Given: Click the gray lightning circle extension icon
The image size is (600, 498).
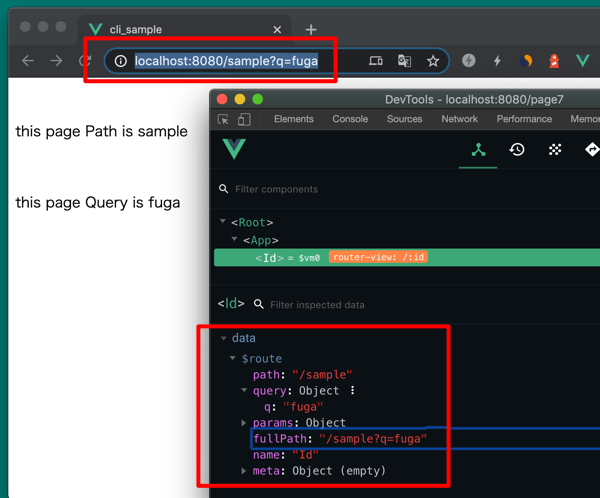Looking at the screenshot, I should 468,60.
